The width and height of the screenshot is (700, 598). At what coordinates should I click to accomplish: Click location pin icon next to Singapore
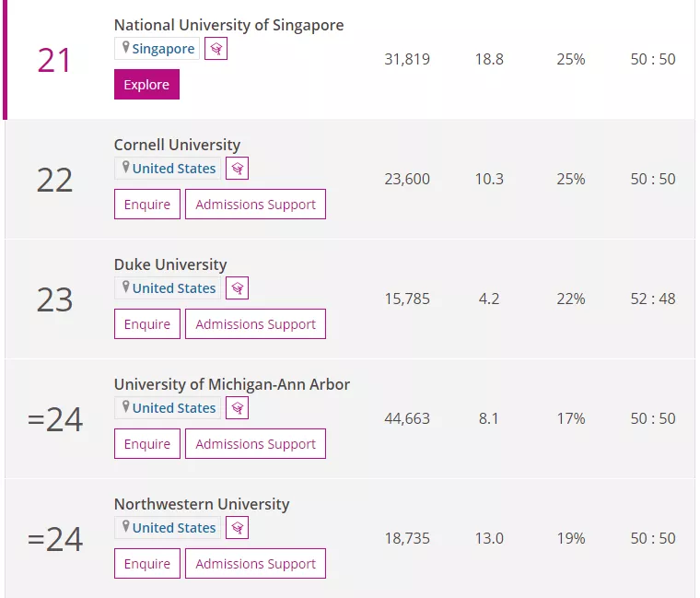click(x=125, y=48)
